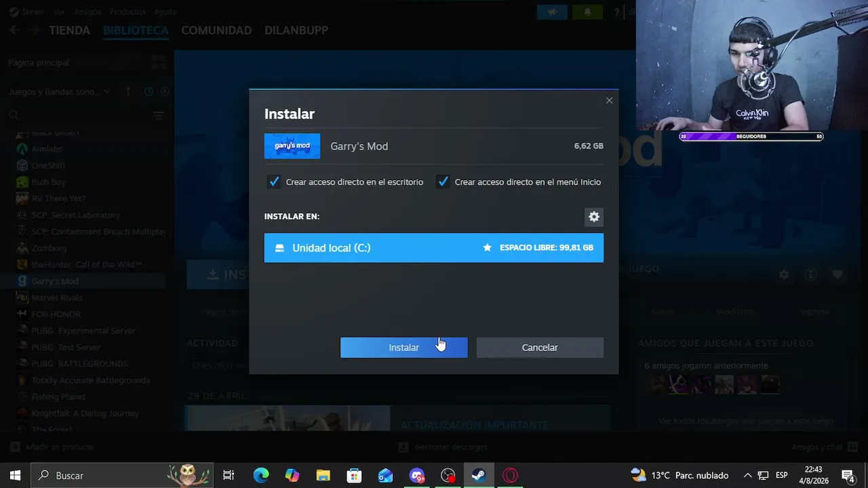The width and height of the screenshot is (868, 488).
Task: Open Task View from the taskbar
Action: pos(229,475)
